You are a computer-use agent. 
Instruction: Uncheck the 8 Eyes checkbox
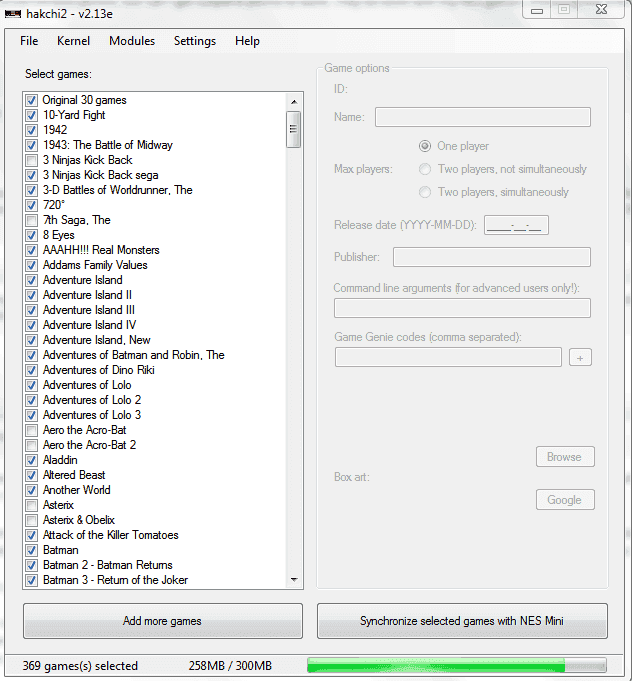coord(31,235)
